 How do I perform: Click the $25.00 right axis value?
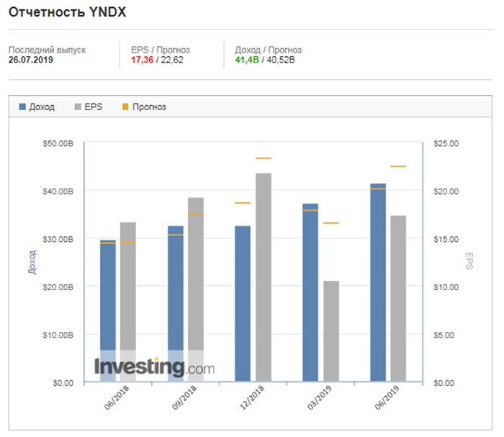(x=446, y=143)
